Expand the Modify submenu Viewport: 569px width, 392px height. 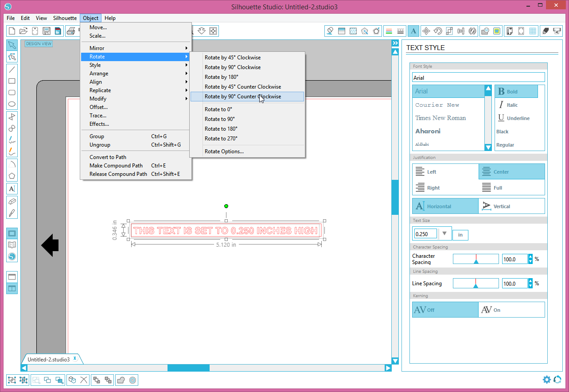[136, 99]
